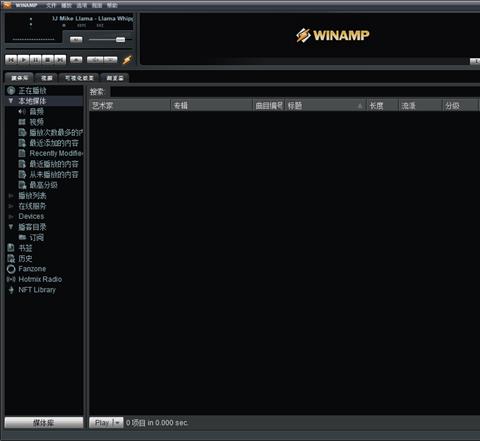The image size is (480, 441).
Task: Open a file with the eject button
Action: click(76, 60)
